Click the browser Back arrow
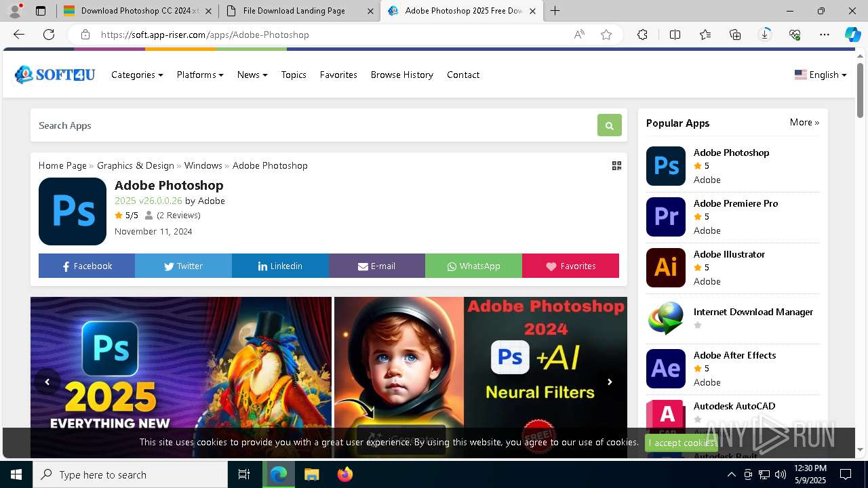 coord(19,35)
